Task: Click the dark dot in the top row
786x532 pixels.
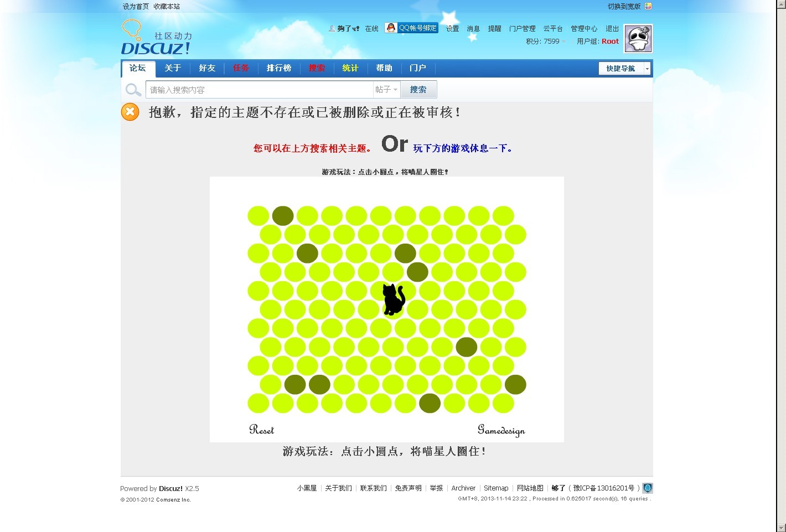Action: coord(283,216)
